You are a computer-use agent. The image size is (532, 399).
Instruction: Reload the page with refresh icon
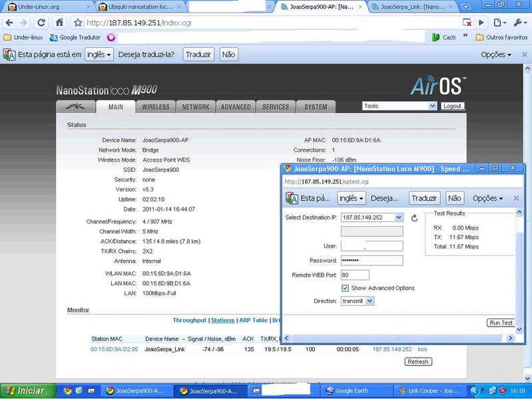click(41, 23)
